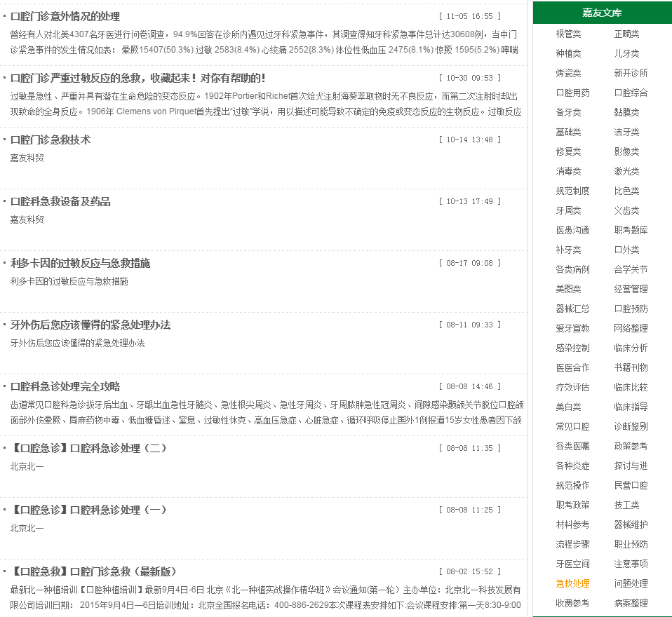Choose the 激光类 category
The width and height of the screenshot is (672, 617).
[x=626, y=171]
